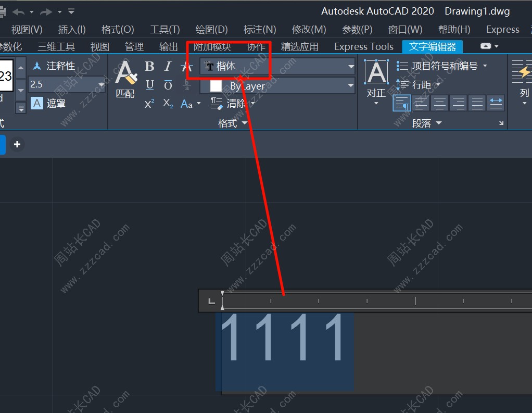Click the subscript icon

pyautogui.click(x=168, y=104)
